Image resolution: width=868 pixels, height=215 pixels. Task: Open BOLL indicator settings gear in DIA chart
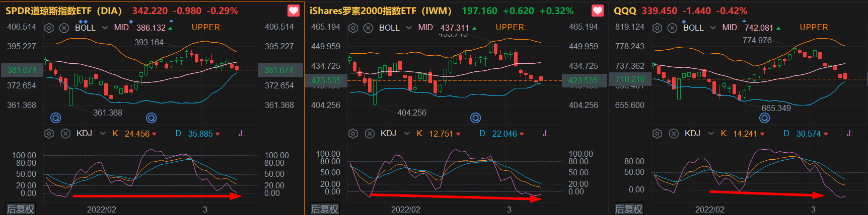(x=49, y=28)
